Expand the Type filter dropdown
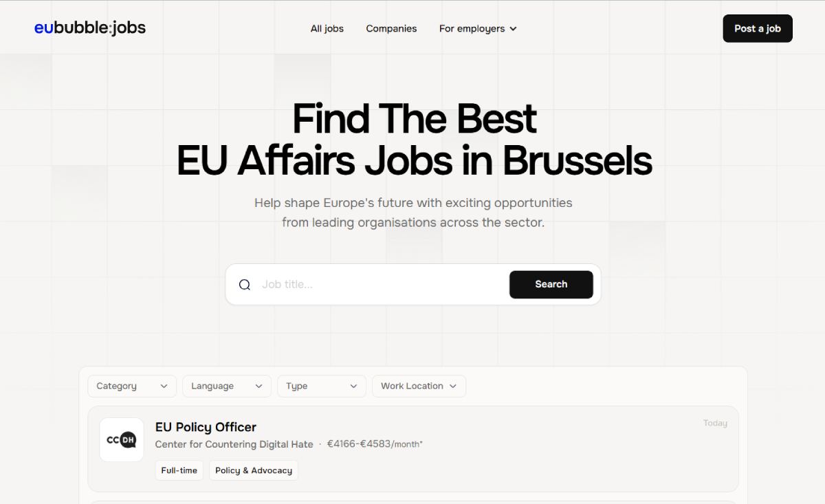This screenshot has width=825, height=504. pyautogui.click(x=322, y=386)
